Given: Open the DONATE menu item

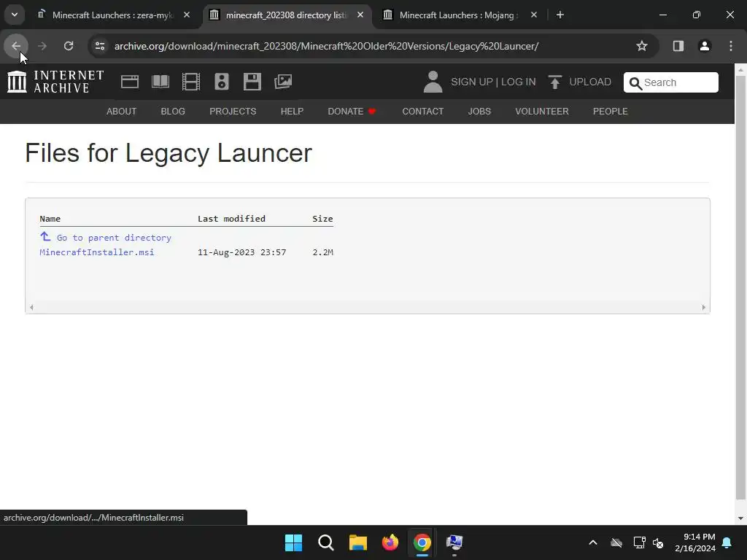Looking at the screenshot, I should 352,112.
